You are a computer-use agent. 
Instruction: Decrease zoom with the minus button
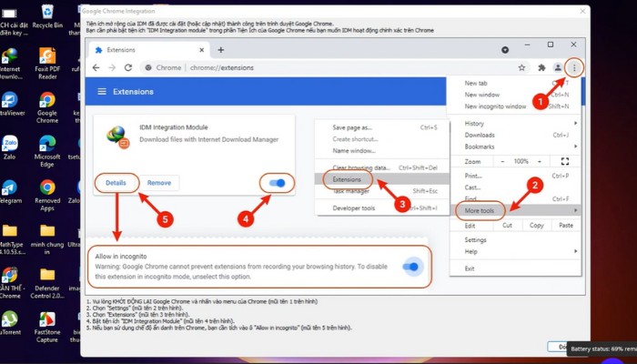pyautogui.click(x=502, y=161)
